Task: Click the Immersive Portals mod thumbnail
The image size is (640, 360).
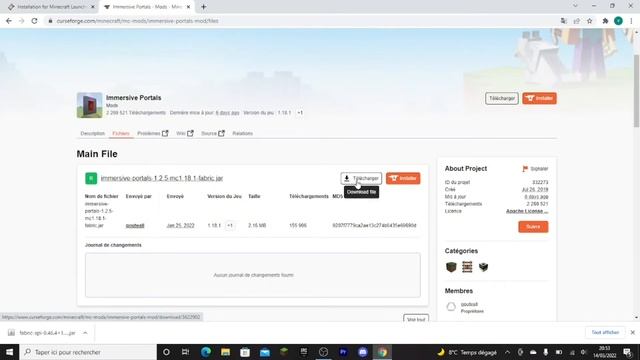Action: [x=89, y=105]
